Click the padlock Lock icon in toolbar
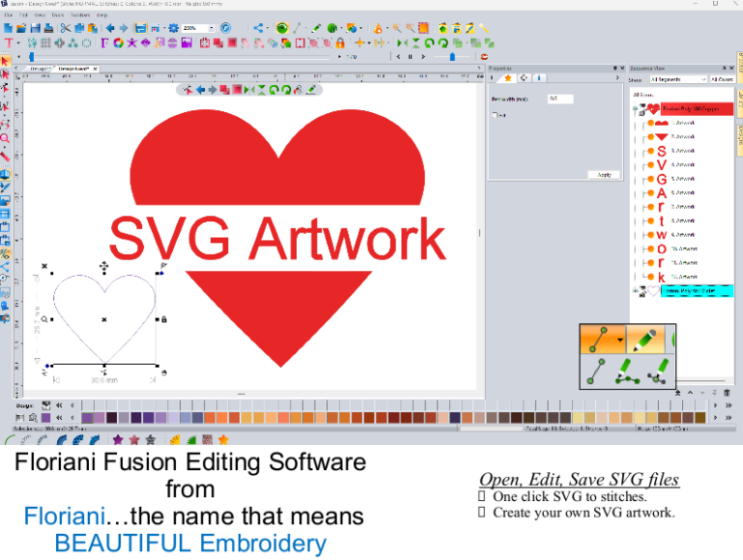The image size is (743, 560). tap(340, 43)
